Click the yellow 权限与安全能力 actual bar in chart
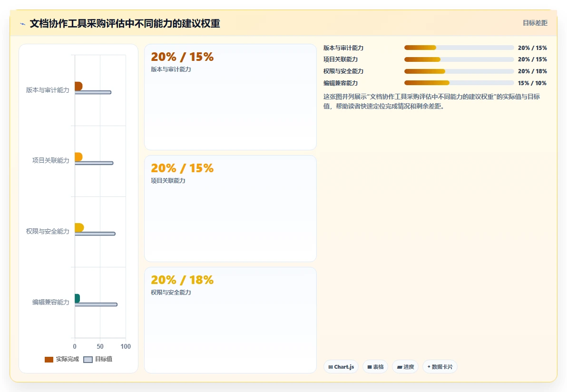Image resolution: width=567 pixels, height=392 pixels. 79,227
